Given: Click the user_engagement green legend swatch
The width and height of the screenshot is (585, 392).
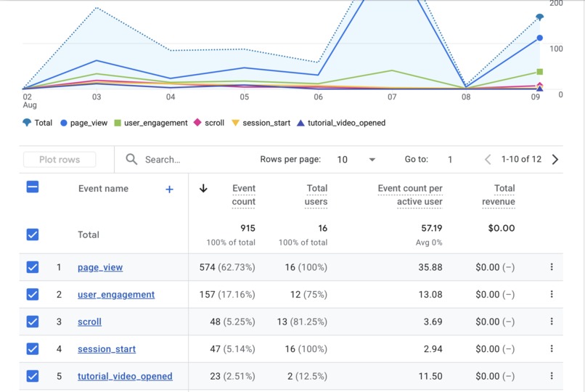Looking at the screenshot, I should pyautogui.click(x=118, y=123).
